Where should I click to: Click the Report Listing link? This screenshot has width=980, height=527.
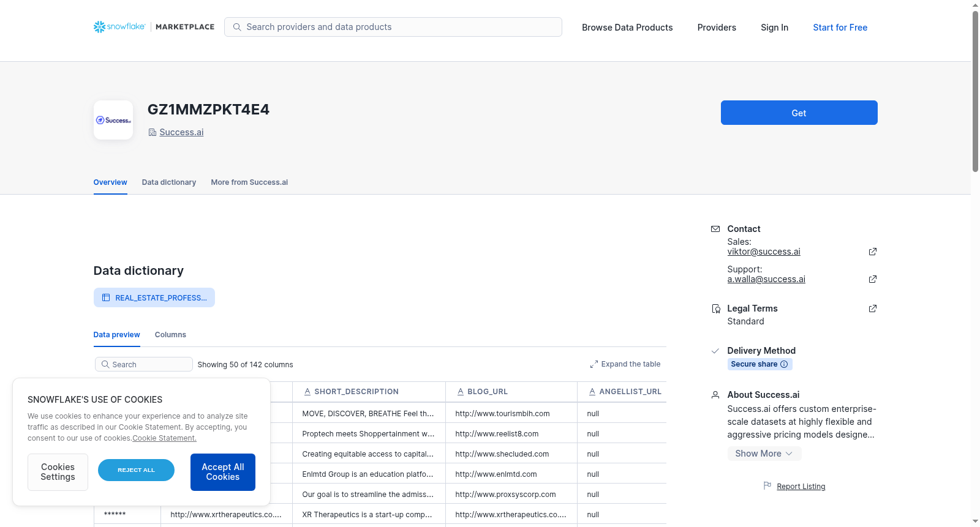tap(801, 487)
